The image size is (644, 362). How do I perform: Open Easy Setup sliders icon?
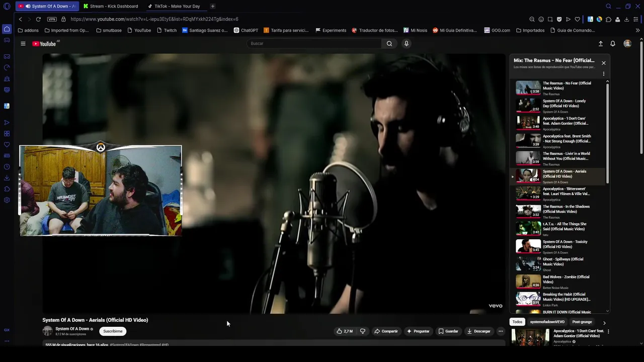[x=636, y=19]
